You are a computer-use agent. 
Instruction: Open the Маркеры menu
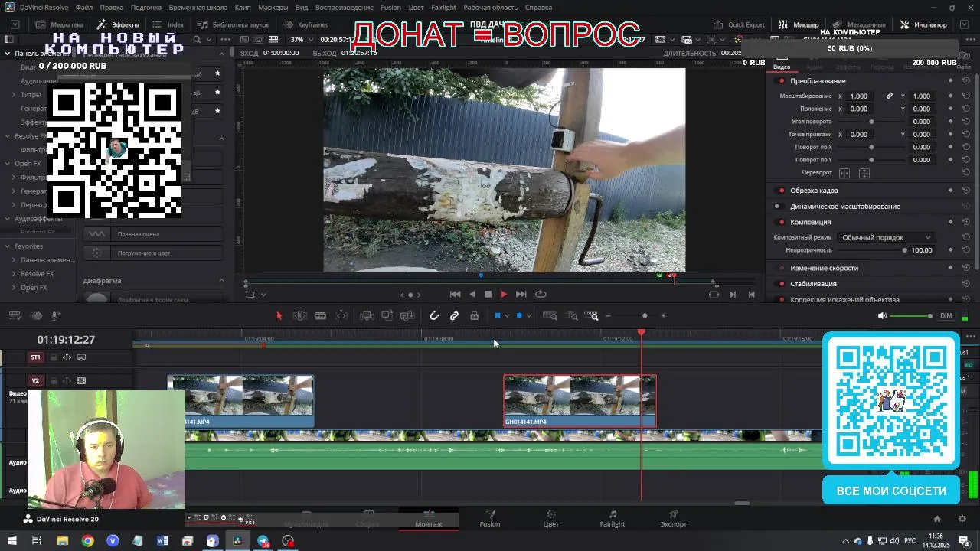(273, 7)
